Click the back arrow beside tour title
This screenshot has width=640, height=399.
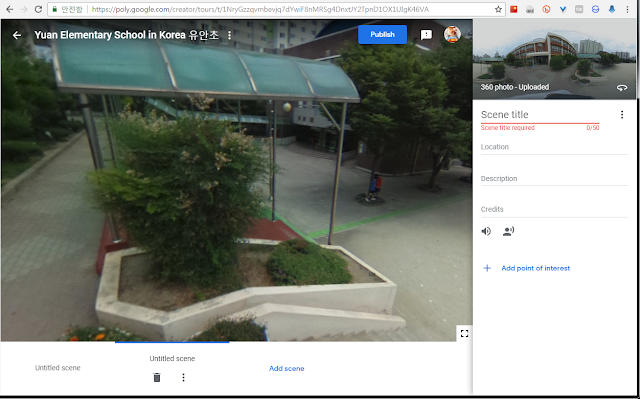17,35
